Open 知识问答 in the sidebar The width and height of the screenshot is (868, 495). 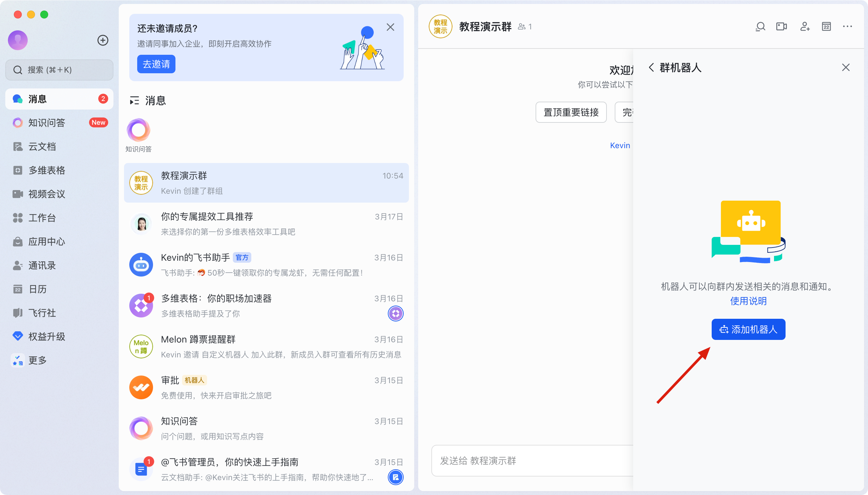click(59, 123)
